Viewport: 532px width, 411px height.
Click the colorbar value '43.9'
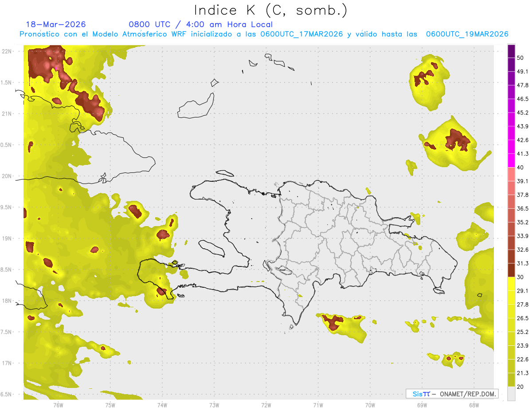[x=523, y=126]
